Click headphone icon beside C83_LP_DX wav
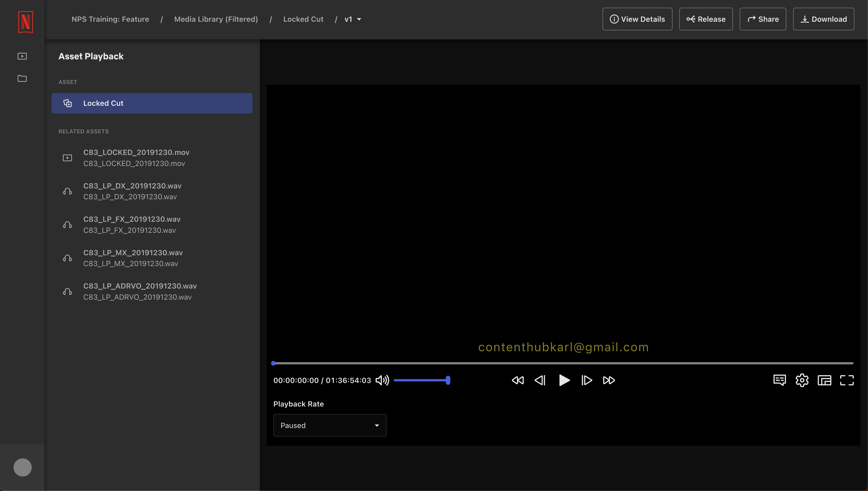The image size is (868, 491). pyautogui.click(x=67, y=191)
